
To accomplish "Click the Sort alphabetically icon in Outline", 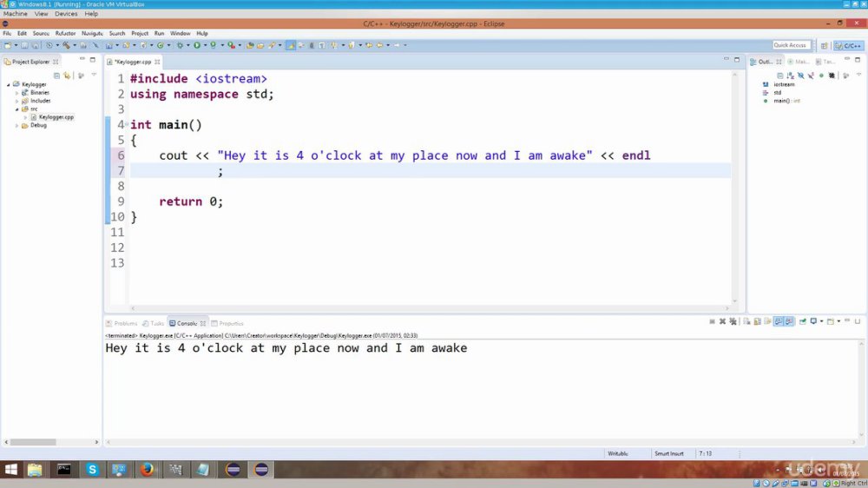I will [x=790, y=76].
